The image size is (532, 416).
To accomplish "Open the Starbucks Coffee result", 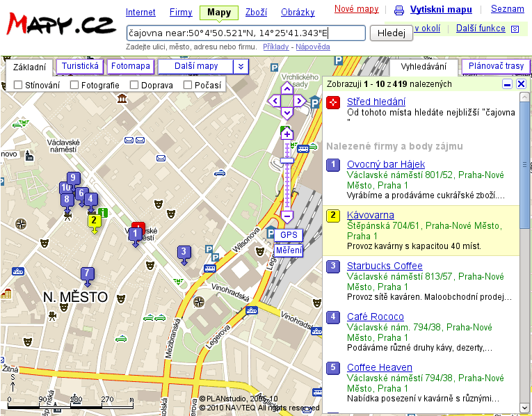I will [x=385, y=266].
